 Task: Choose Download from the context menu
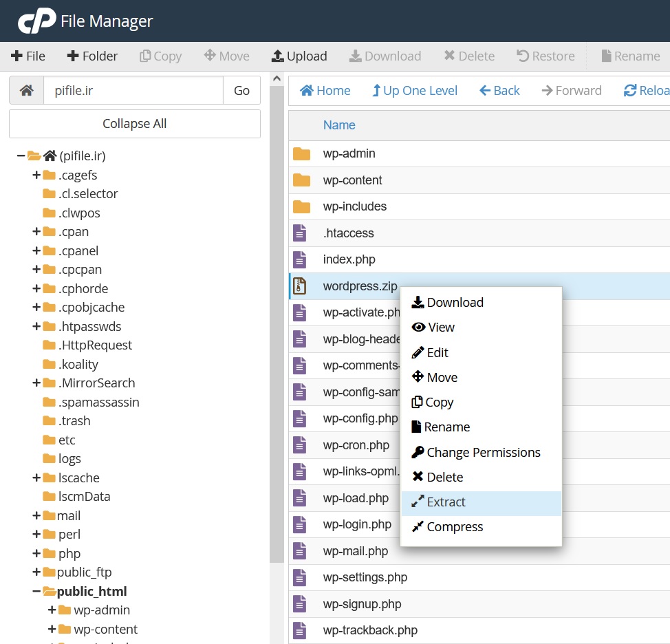(481, 303)
